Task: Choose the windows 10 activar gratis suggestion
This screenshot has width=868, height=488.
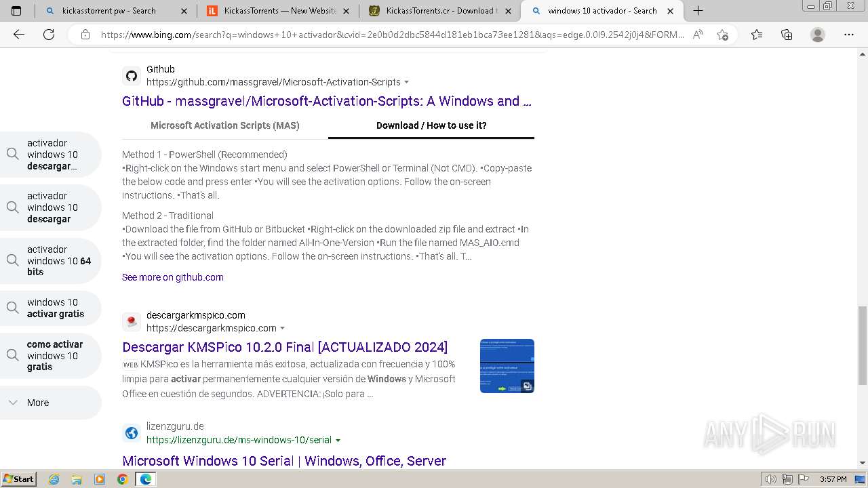Action: point(51,308)
